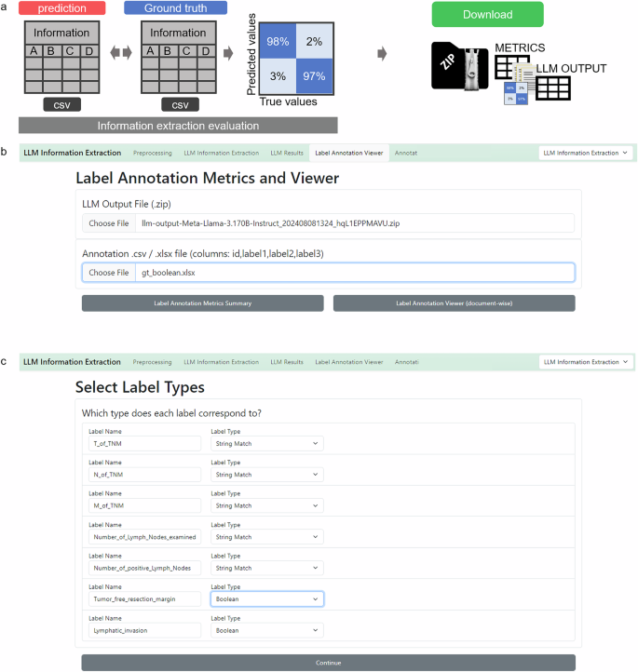Click the Information table under prediction
This screenshot has height=672, width=638.
coord(60,59)
